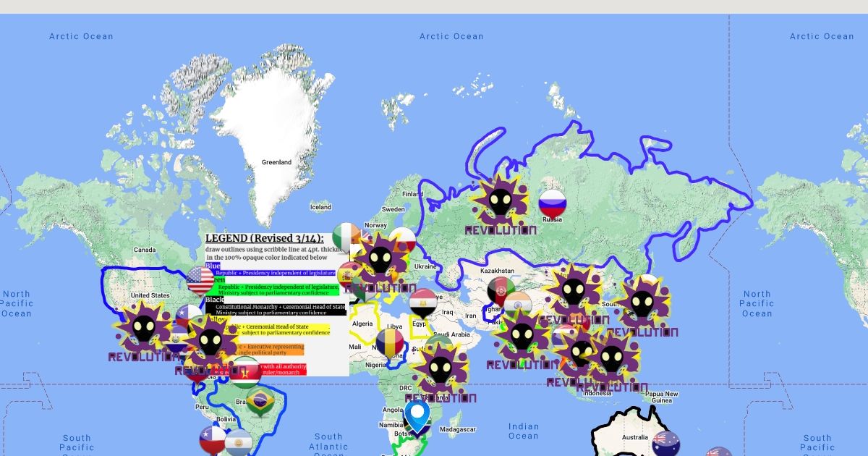
Task: Select the Suriname flag marker
Action: click(x=246, y=371)
